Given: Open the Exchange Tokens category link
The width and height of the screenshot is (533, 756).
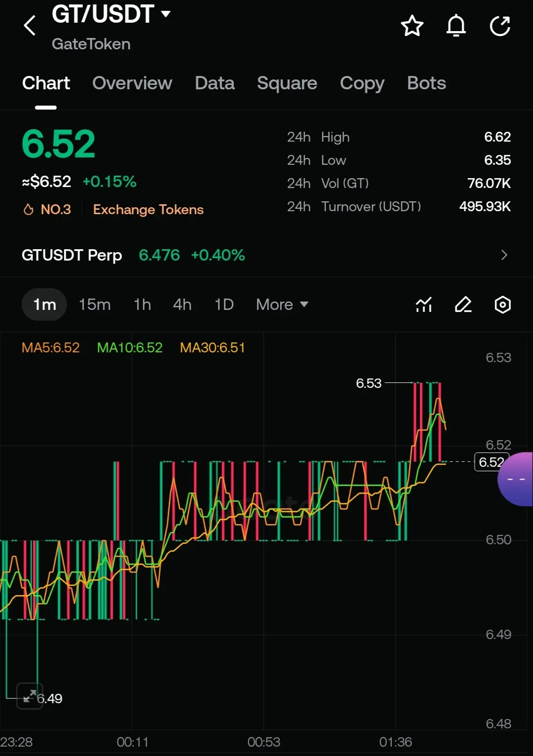Looking at the screenshot, I should pyautogui.click(x=148, y=210).
